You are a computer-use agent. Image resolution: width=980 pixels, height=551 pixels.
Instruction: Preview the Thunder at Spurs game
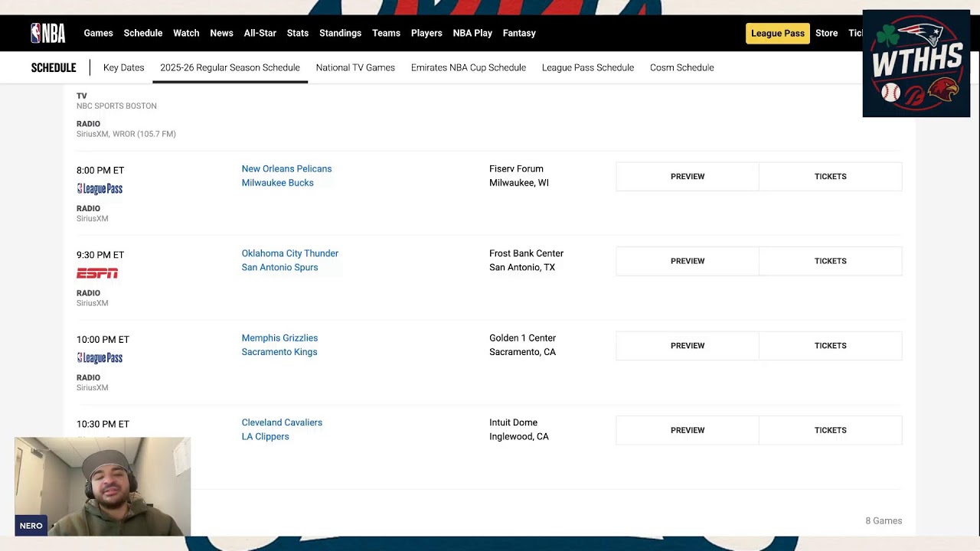click(x=688, y=261)
